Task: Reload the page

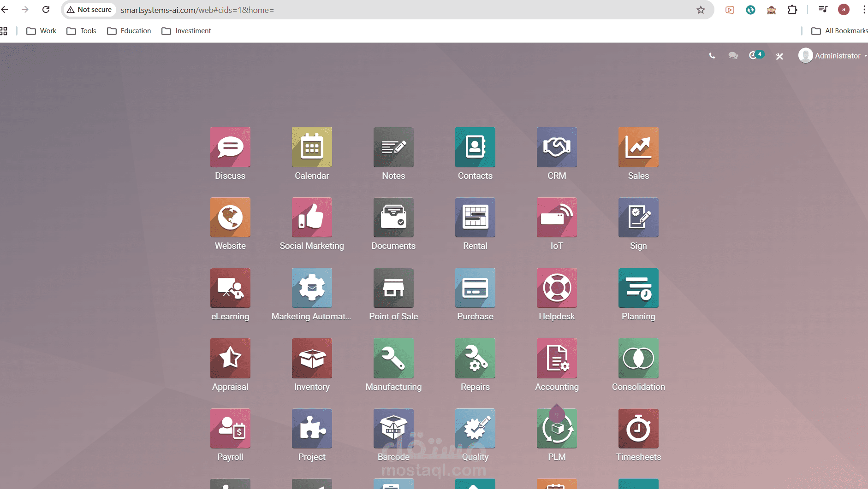Action: [46, 10]
